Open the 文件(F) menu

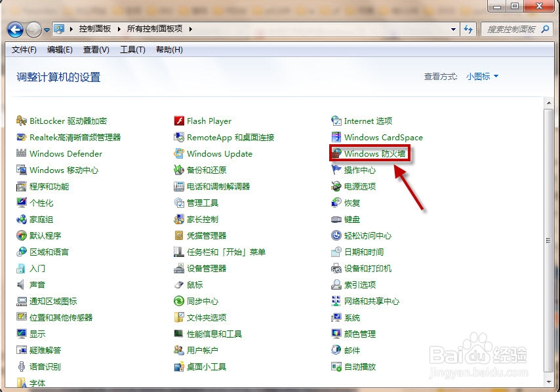pyautogui.click(x=24, y=50)
